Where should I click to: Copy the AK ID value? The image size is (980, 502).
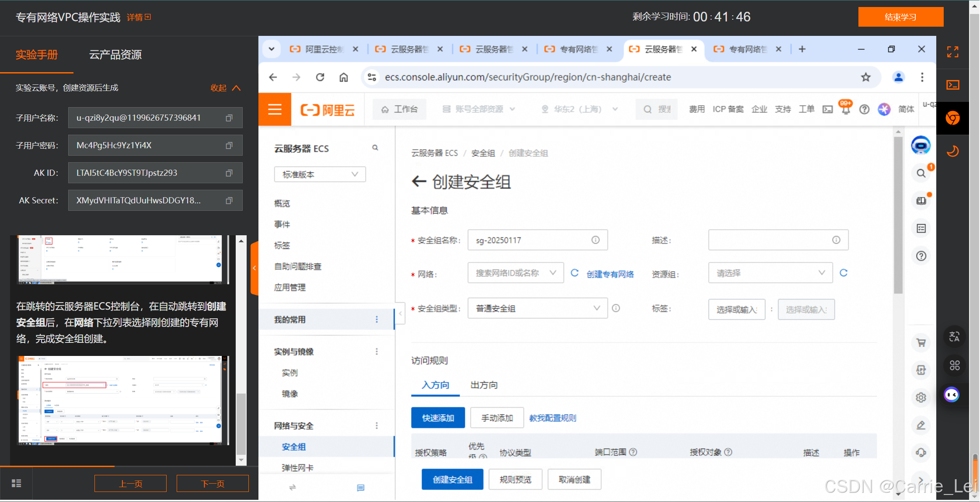point(229,173)
